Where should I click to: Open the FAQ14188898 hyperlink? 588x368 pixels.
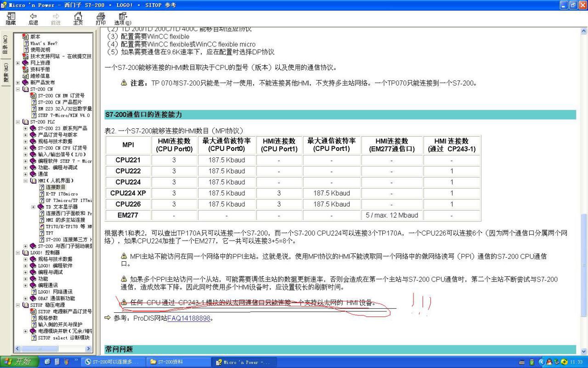(x=189, y=318)
